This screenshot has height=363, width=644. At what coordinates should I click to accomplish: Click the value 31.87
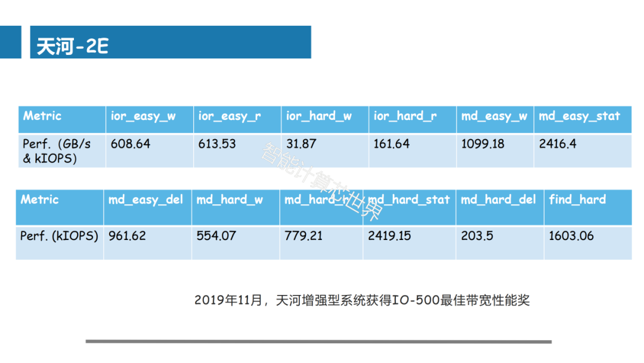[301, 144]
